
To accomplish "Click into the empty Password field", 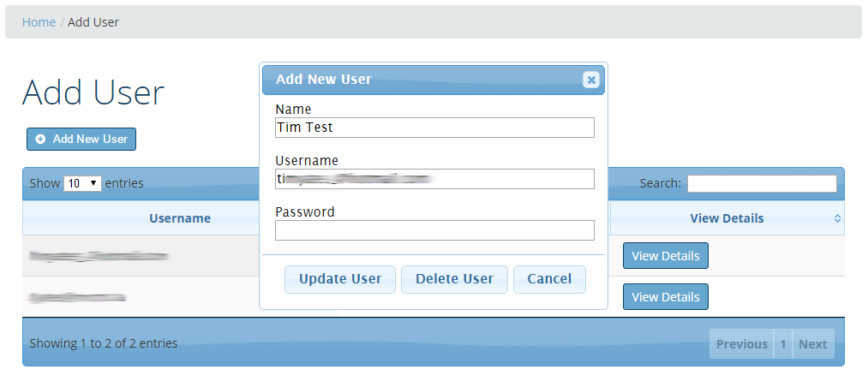I will (434, 230).
